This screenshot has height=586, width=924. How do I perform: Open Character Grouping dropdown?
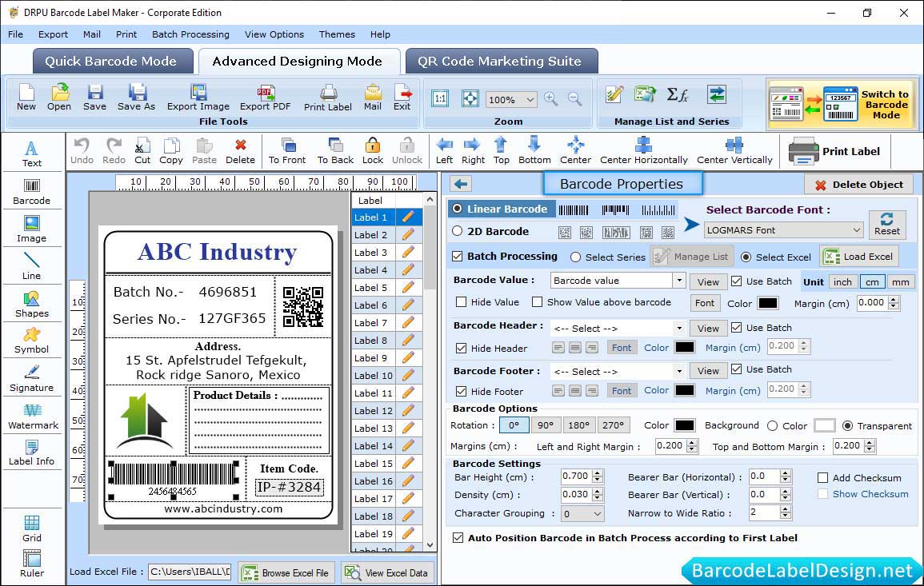point(598,513)
